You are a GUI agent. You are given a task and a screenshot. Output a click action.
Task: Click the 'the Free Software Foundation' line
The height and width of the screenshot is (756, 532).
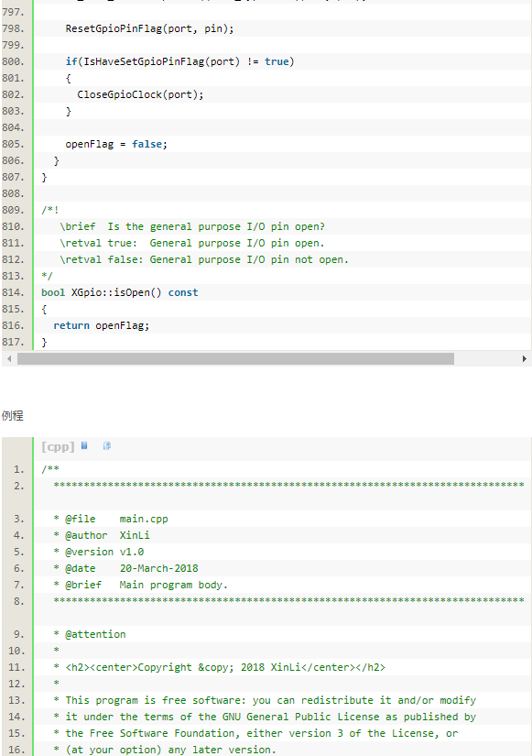(x=255, y=733)
